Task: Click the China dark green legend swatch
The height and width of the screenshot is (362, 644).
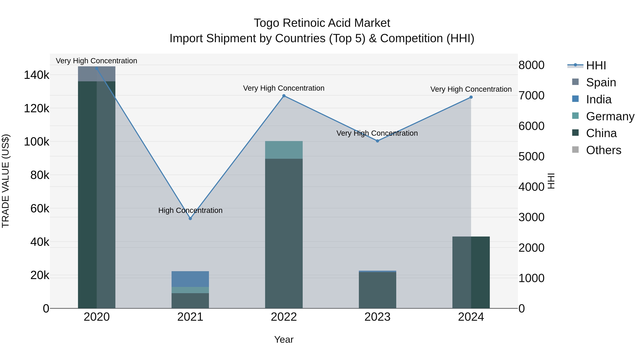Action: click(575, 133)
